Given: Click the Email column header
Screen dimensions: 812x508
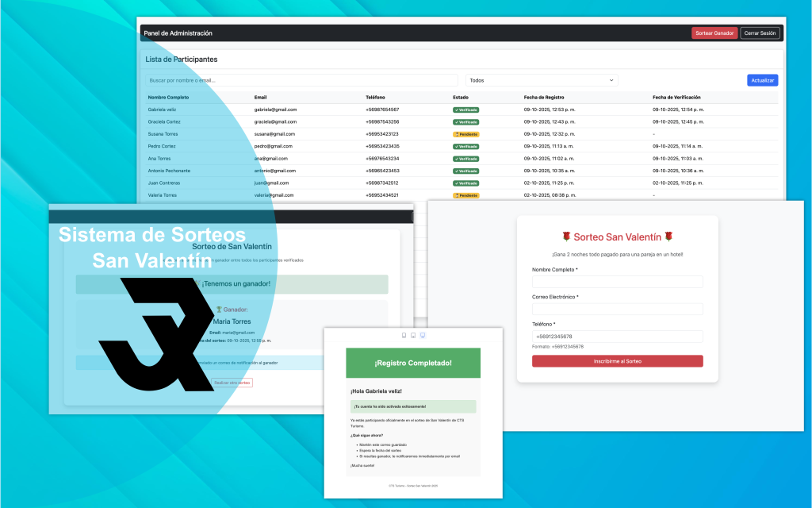Looking at the screenshot, I should point(260,98).
